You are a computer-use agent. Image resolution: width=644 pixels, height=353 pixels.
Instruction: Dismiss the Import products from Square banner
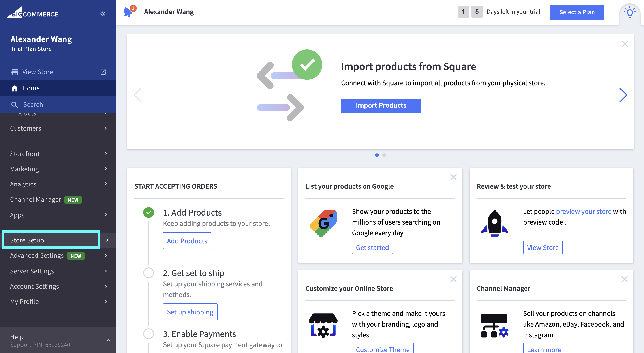point(625,44)
